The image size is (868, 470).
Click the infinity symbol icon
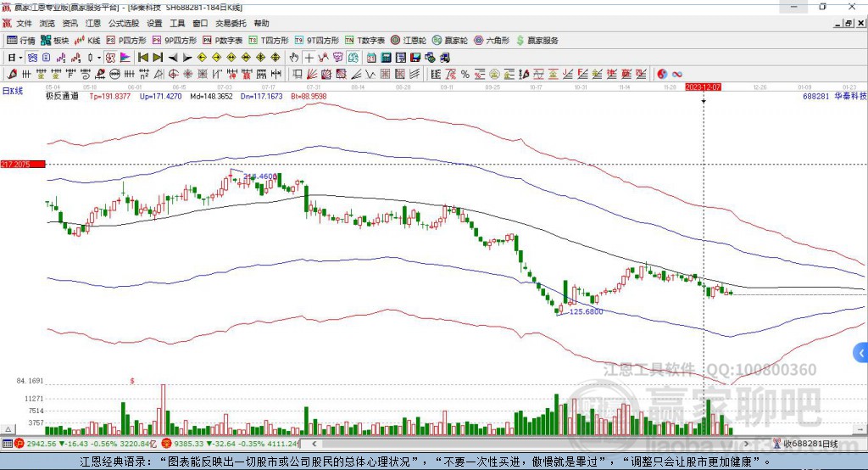tap(677, 75)
